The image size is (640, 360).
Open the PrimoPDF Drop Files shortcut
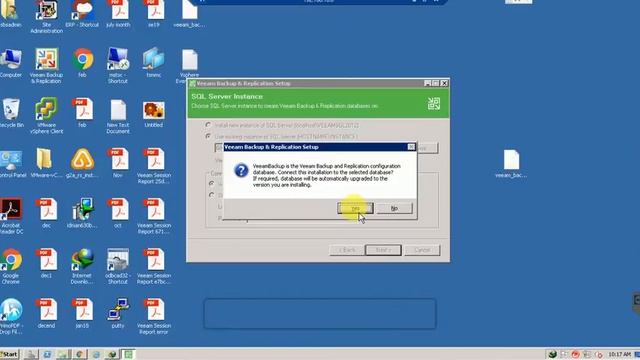11,317
